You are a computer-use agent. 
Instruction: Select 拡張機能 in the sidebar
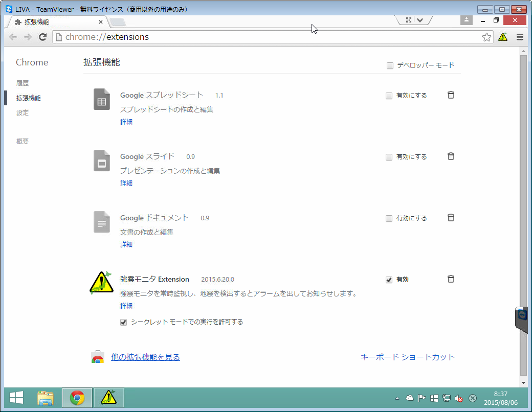click(x=29, y=98)
